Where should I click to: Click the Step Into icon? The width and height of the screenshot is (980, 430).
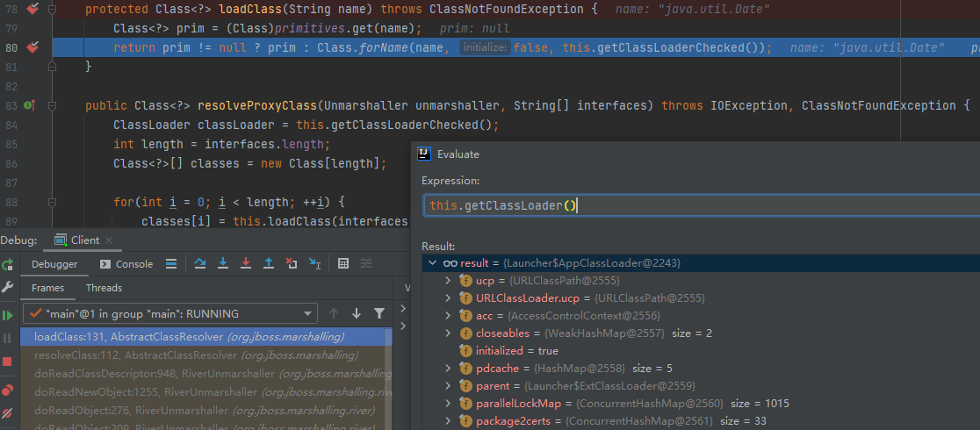223,263
